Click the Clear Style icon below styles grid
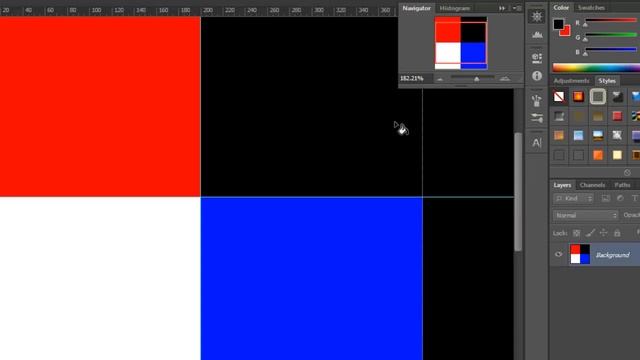 (627, 173)
